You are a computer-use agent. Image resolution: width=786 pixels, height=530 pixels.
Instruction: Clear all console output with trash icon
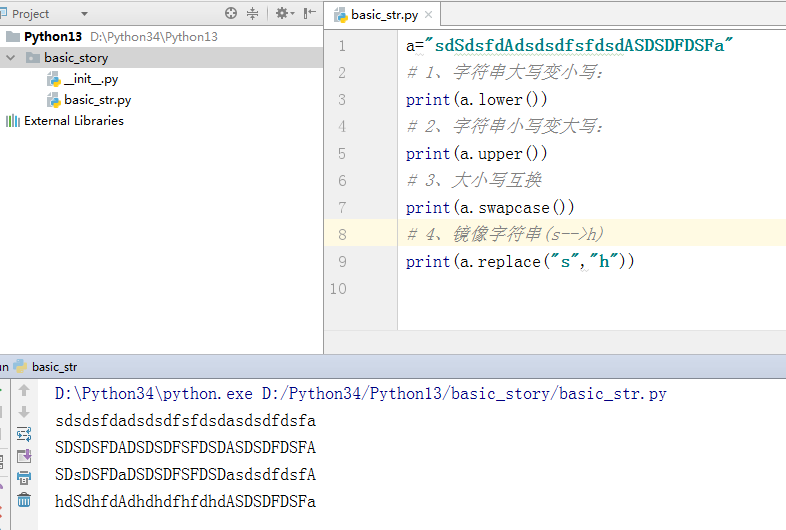coord(24,500)
